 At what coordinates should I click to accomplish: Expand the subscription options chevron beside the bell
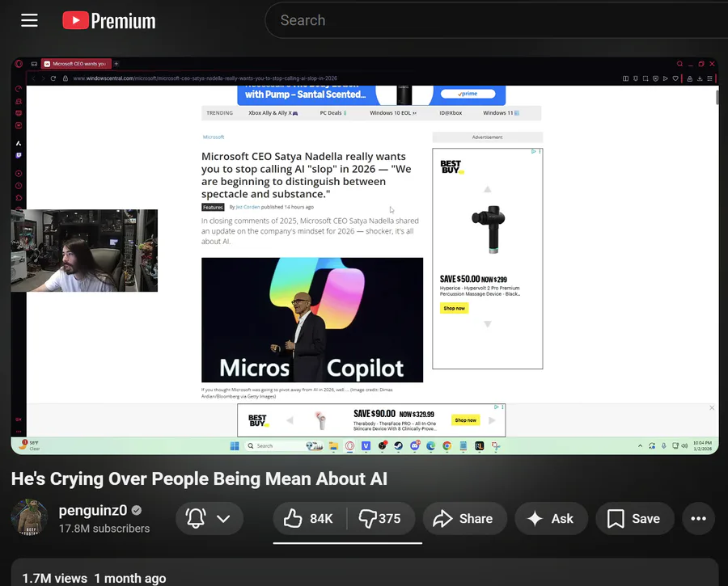point(223,519)
